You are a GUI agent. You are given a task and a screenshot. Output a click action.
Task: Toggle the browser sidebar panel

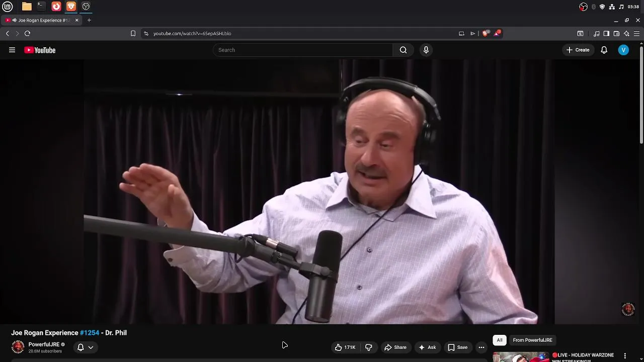point(606,34)
